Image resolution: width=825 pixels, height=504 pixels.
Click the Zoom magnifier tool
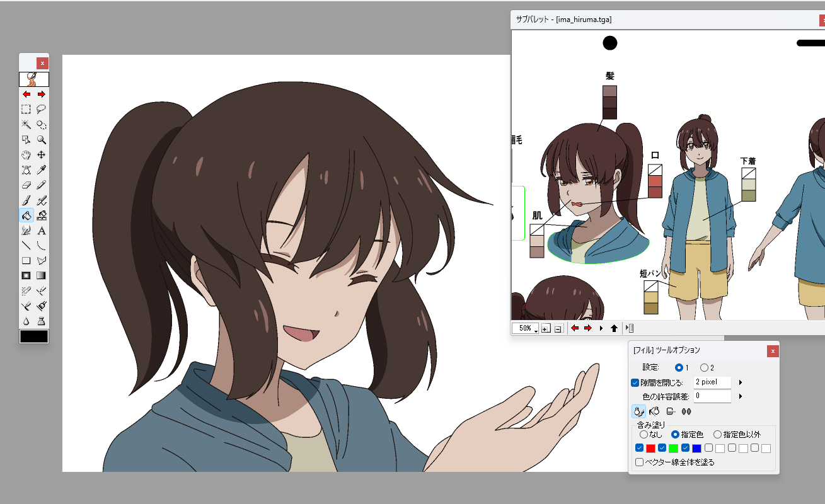point(42,140)
